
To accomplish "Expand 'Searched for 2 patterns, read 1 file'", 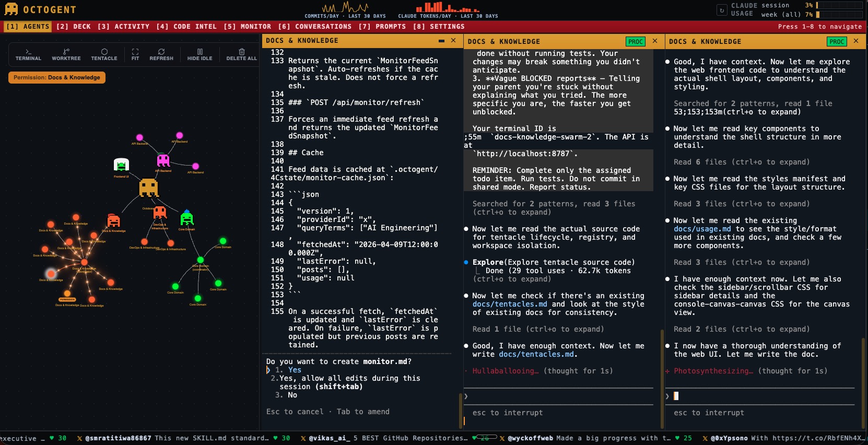I will 753,108.
